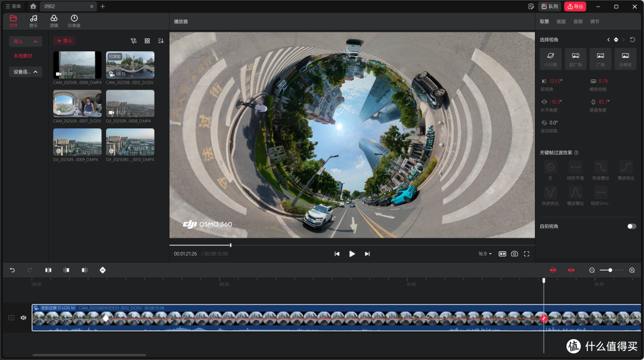The image size is (644, 360).
Task: Play the video in the player
Action: click(x=352, y=254)
